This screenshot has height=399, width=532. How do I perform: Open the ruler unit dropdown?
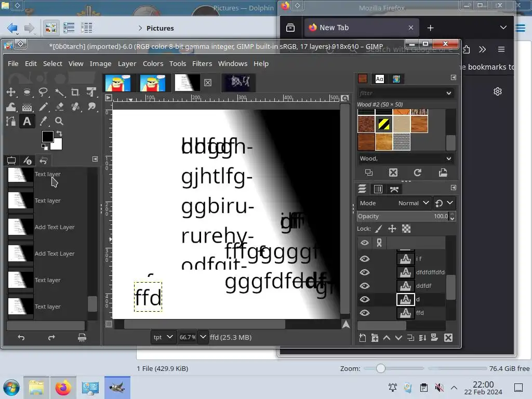(x=163, y=337)
